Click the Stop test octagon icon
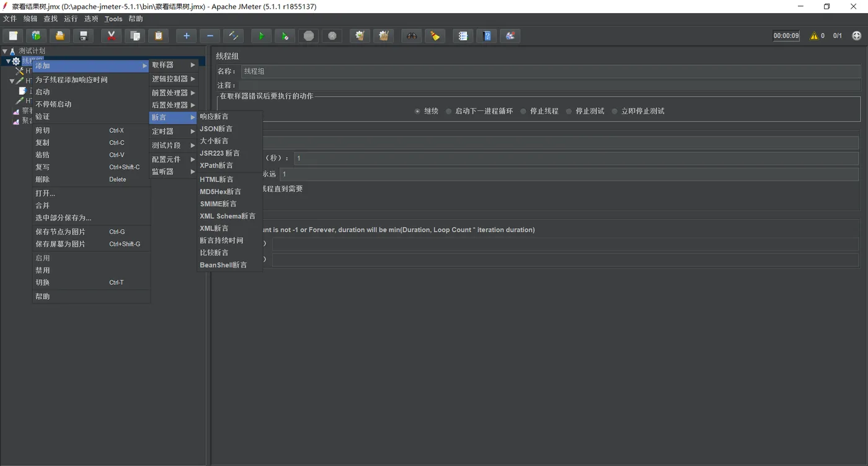Screen dimensions: 868x466 point(309,36)
